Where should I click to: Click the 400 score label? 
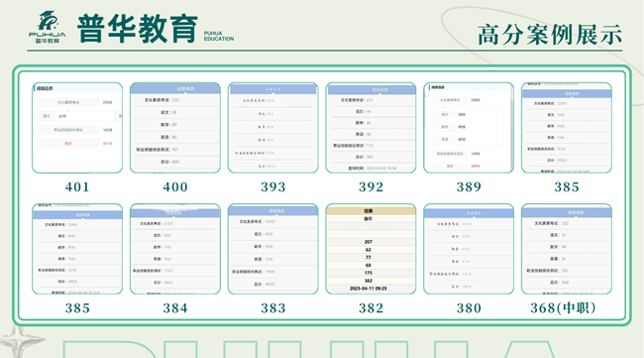click(x=175, y=187)
